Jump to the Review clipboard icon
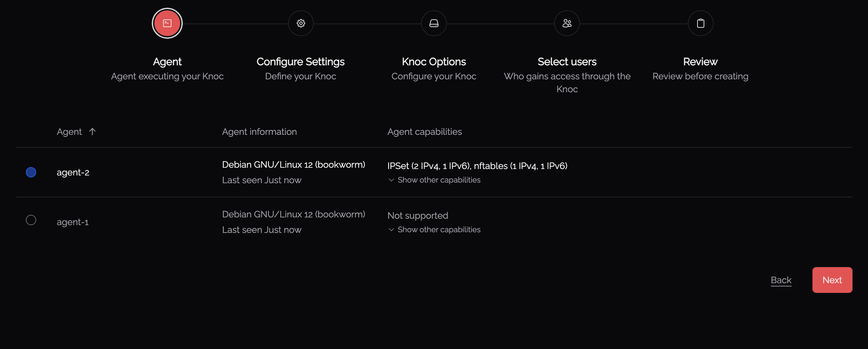This screenshot has height=349, width=868. [700, 23]
